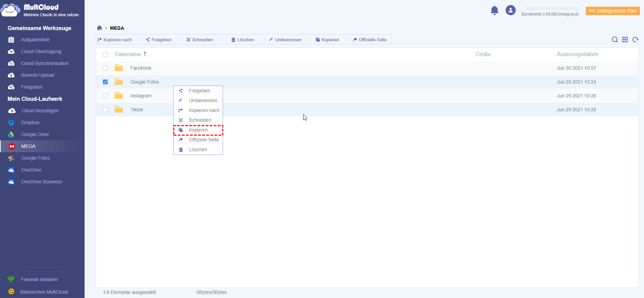The width and height of the screenshot is (644, 298).
Task: Click the OneDrive Business icon in sidebar
Action: click(11, 182)
